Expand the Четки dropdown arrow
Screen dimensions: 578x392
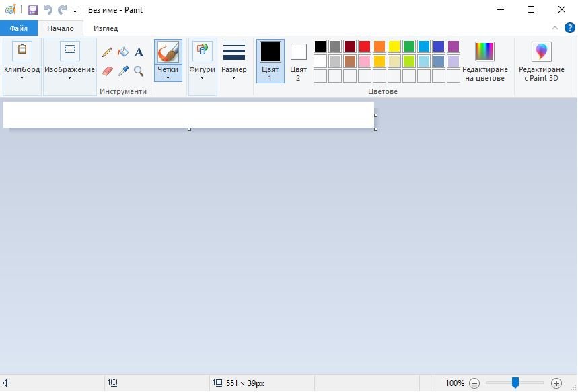(168, 78)
